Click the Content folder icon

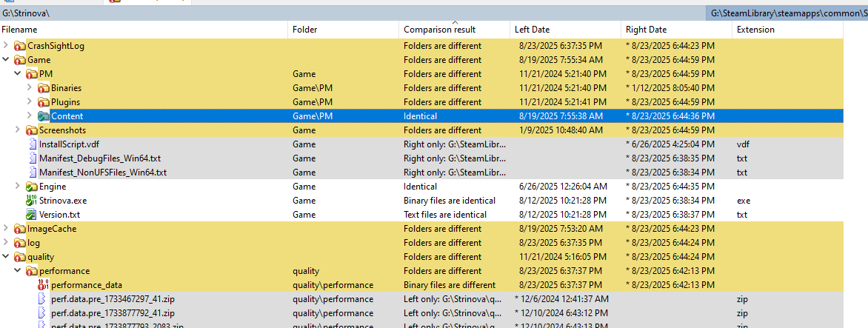point(43,116)
